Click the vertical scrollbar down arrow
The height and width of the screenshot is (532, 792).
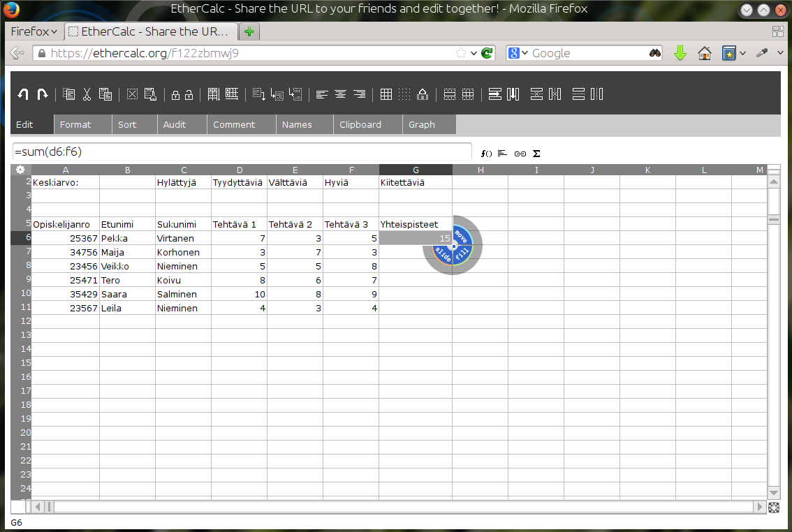tap(773, 492)
